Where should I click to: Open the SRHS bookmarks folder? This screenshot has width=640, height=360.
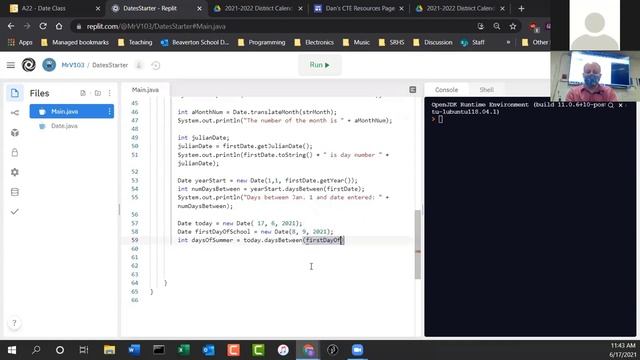[391, 42]
